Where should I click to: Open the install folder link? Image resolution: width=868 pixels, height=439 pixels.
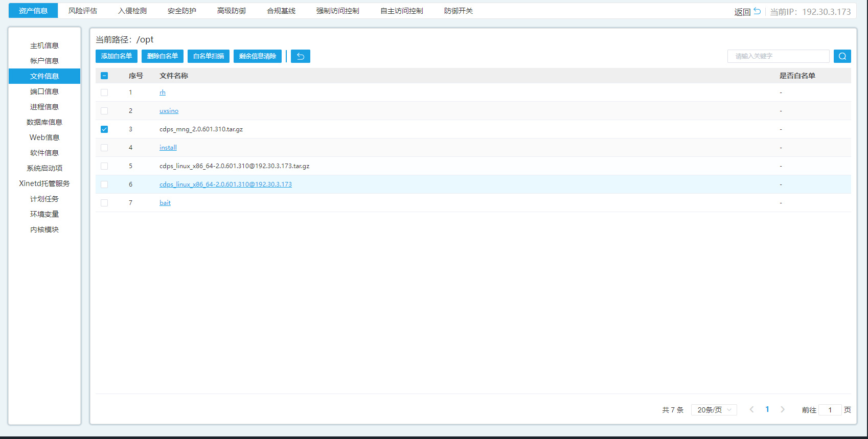tap(168, 148)
